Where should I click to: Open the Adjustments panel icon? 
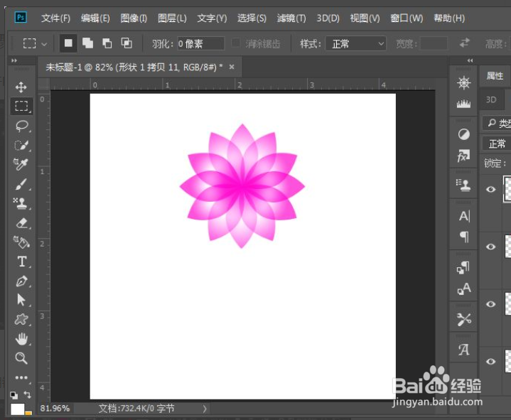[x=463, y=134]
